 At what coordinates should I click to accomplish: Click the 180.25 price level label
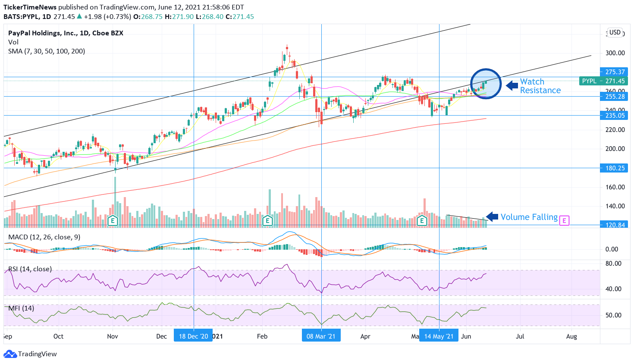click(x=614, y=168)
